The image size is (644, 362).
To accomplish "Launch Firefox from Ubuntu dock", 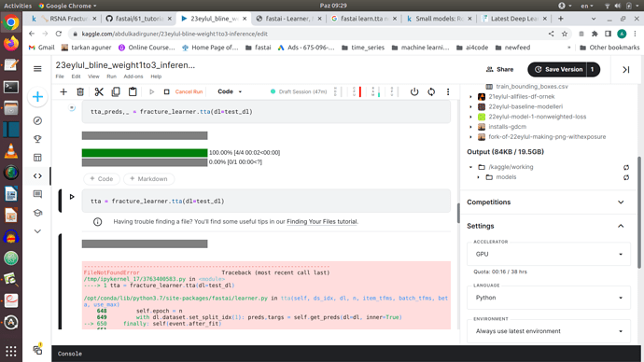I will [11, 43].
